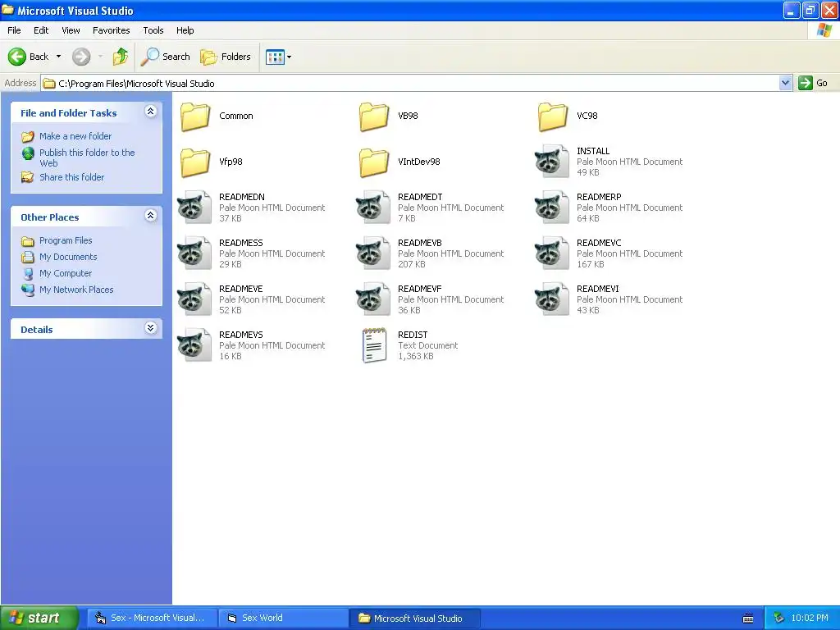Go to Program Files in Other Places
840x630 pixels.
[x=66, y=240]
